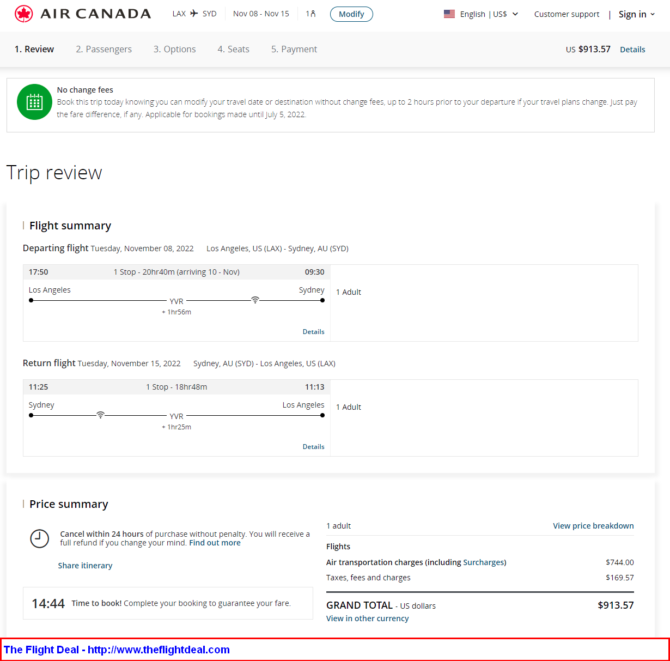Click the AIR CANADA wordmark
The image size is (670, 661).
tap(96, 14)
